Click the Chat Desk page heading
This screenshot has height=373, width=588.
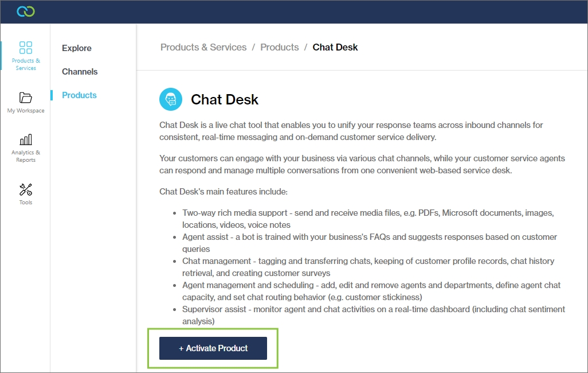(224, 99)
